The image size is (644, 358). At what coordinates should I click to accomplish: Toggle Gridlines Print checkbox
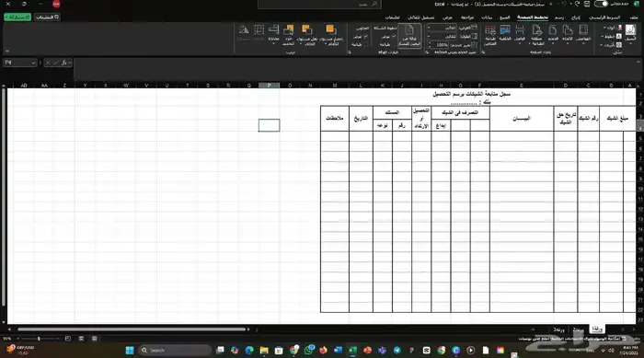coord(394,44)
